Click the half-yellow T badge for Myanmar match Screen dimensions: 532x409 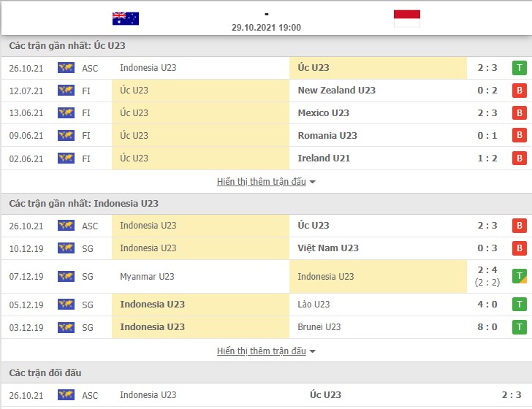click(519, 276)
